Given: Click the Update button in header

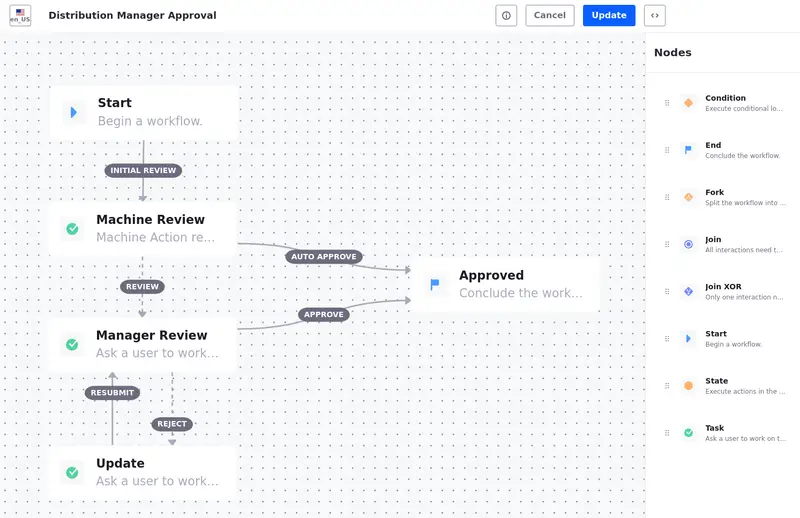Looking at the screenshot, I should click(x=608, y=16).
